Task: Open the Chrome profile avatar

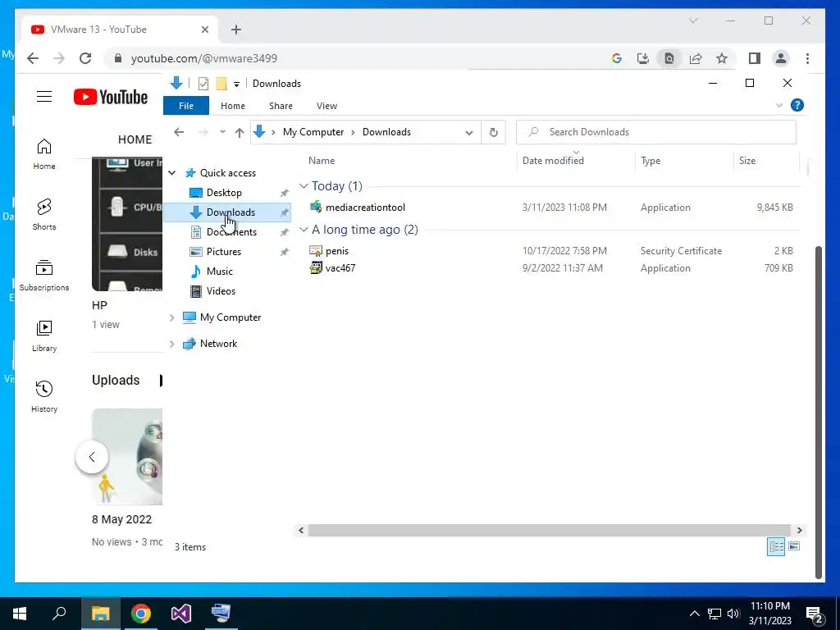Action: tap(781, 58)
